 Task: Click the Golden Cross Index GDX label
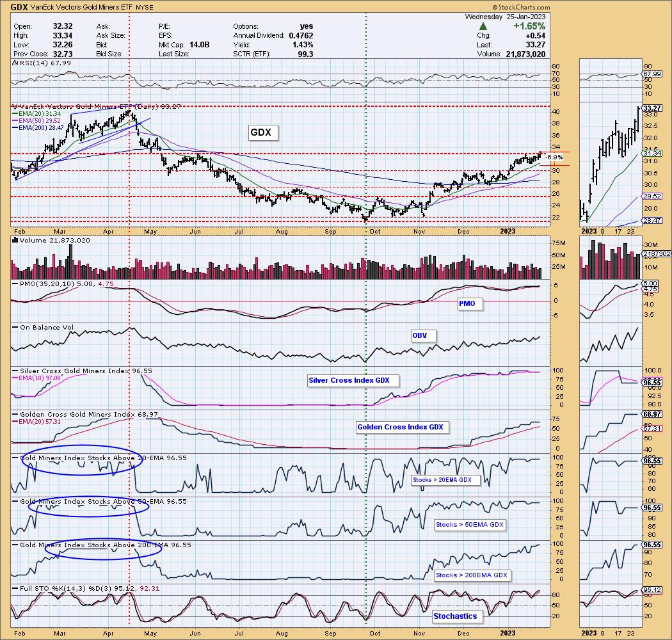click(x=399, y=427)
